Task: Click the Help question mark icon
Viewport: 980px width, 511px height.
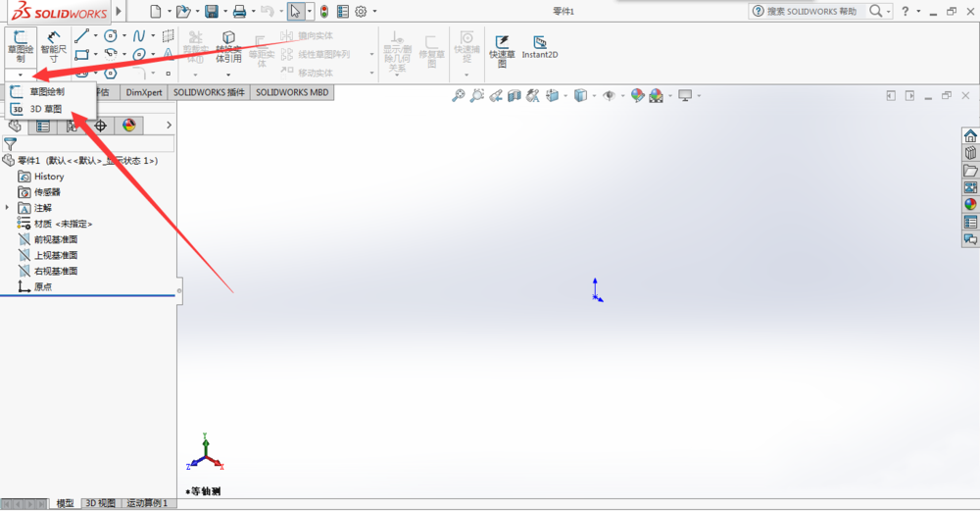Action: coord(905,11)
